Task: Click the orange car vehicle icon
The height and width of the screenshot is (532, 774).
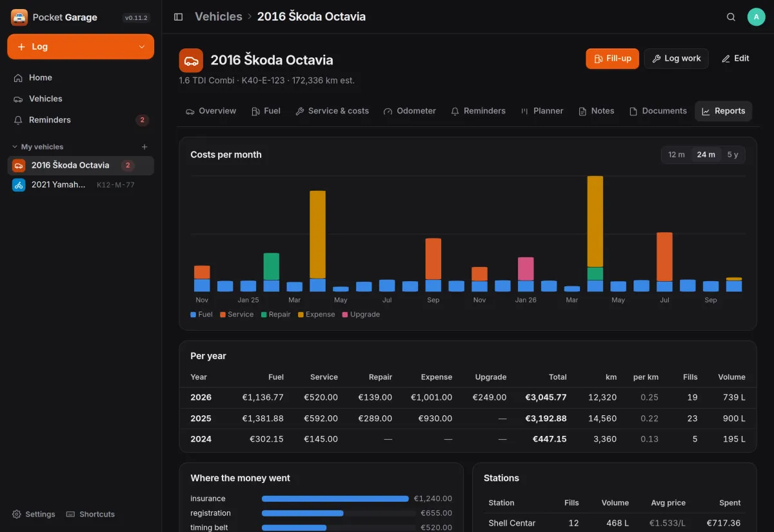Action: coord(191,60)
